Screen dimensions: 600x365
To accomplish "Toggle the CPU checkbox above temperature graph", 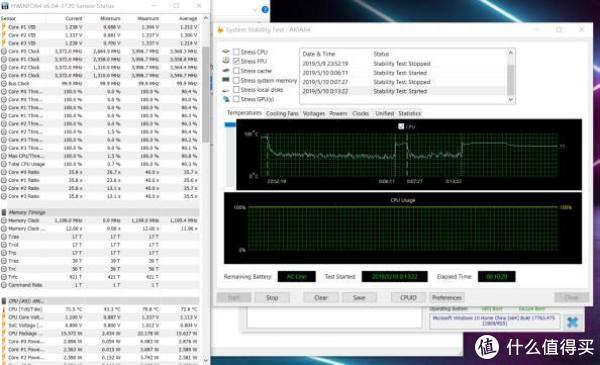I will click(401, 126).
